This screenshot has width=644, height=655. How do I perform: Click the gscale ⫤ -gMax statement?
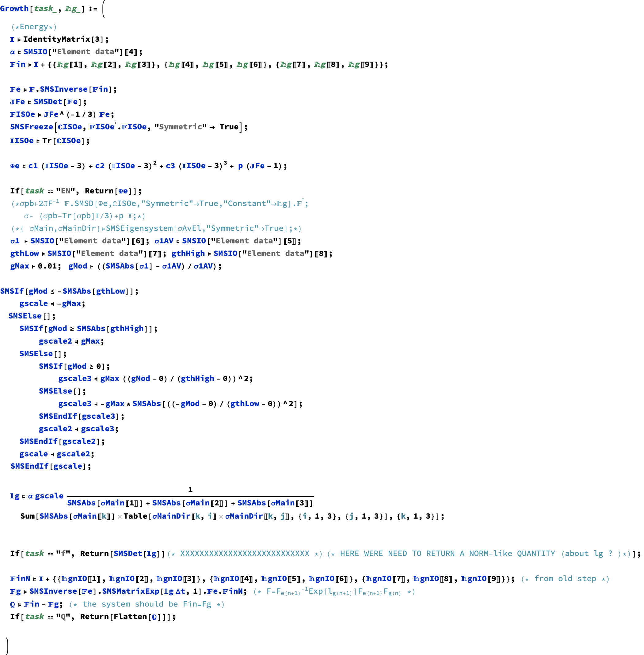[52, 304]
